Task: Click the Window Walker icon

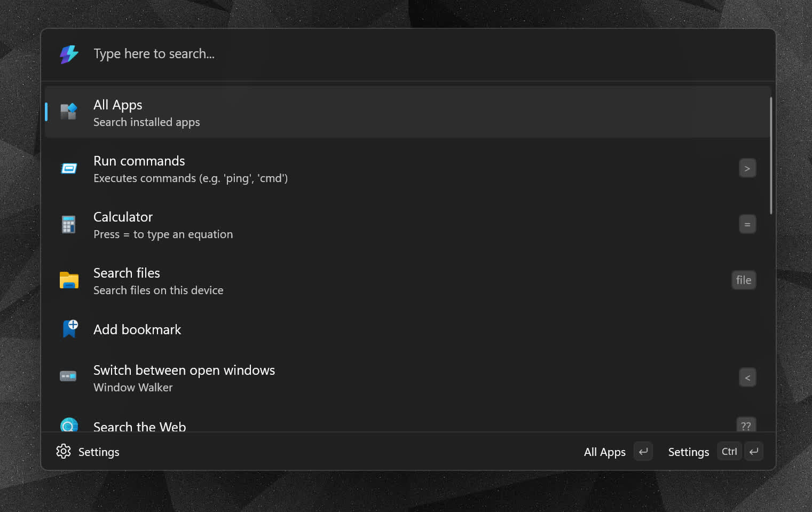Action: 68,376
